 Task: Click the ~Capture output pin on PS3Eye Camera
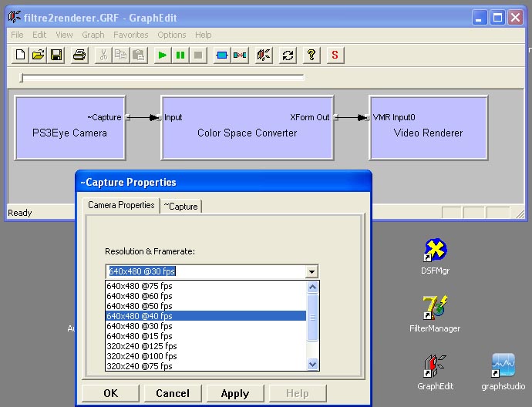[x=127, y=117]
